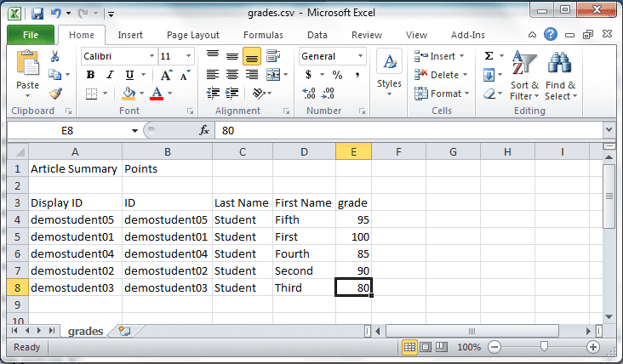The width and height of the screenshot is (623, 364).
Task: Click the Insert cells button
Action: pos(439,56)
